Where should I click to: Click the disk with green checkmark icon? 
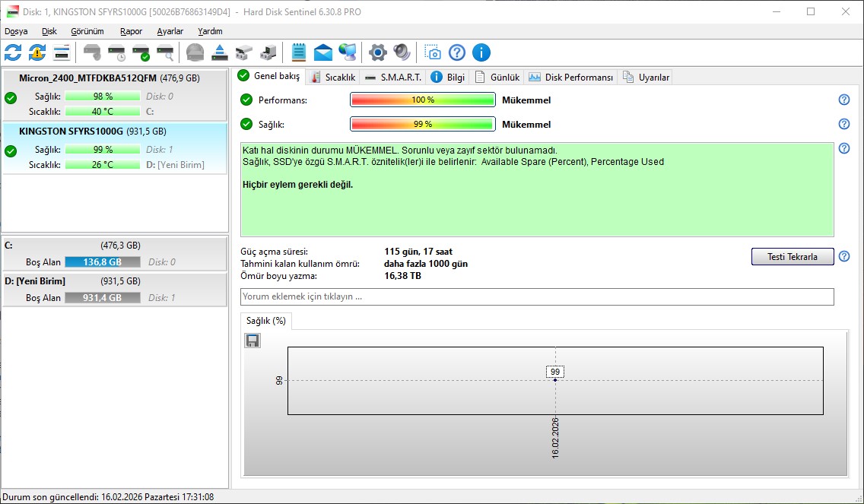(x=141, y=52)
